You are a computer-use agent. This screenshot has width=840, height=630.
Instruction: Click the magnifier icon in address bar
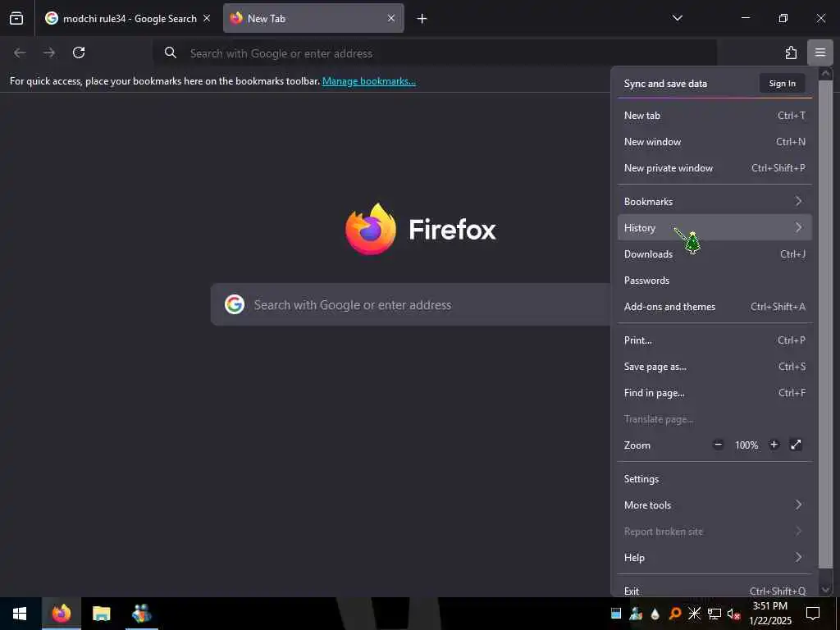pos(171,52)
